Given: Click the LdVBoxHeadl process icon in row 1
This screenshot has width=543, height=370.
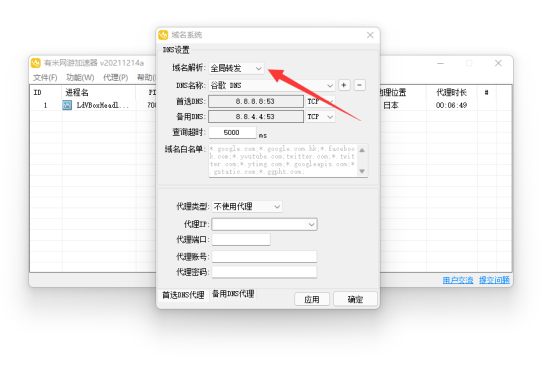Looking at the screenshot, I should click(x=67, y=105).
